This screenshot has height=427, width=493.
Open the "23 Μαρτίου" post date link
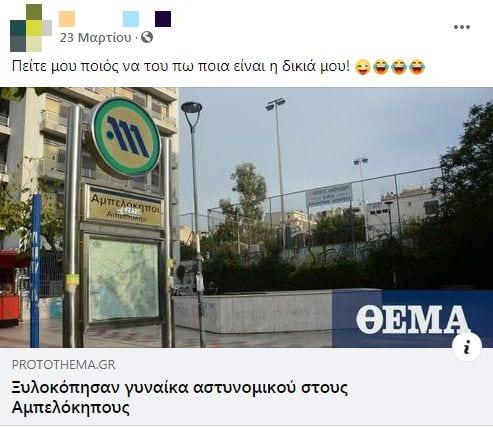coord(96,38)
